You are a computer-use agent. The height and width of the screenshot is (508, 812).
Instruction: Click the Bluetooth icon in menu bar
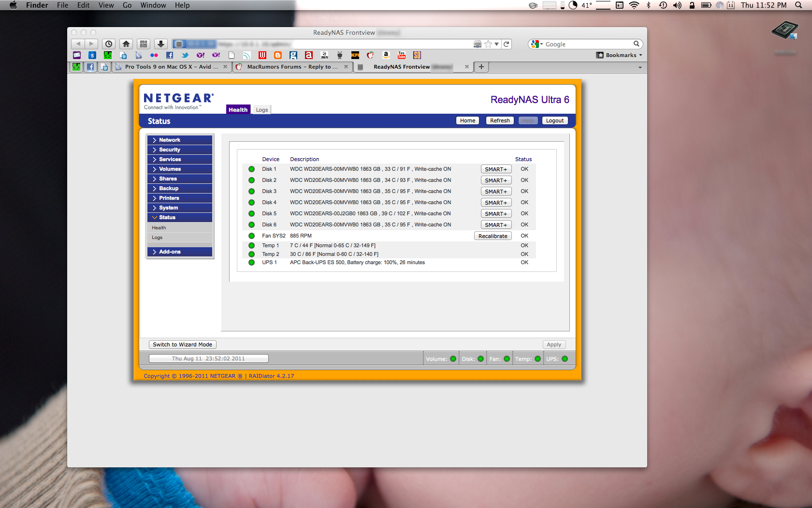649,5
